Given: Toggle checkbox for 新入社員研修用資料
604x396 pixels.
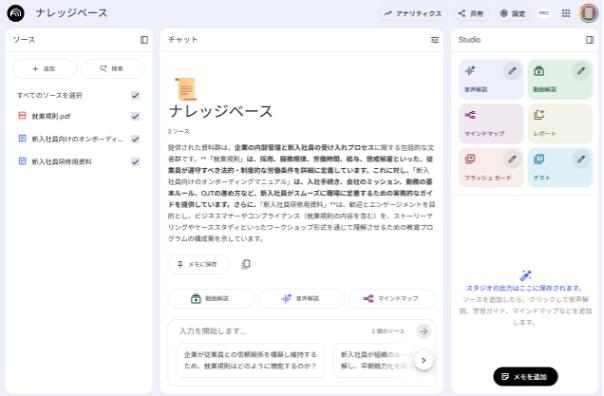Looking at the screenshot, I should click(x=135, y=161).
